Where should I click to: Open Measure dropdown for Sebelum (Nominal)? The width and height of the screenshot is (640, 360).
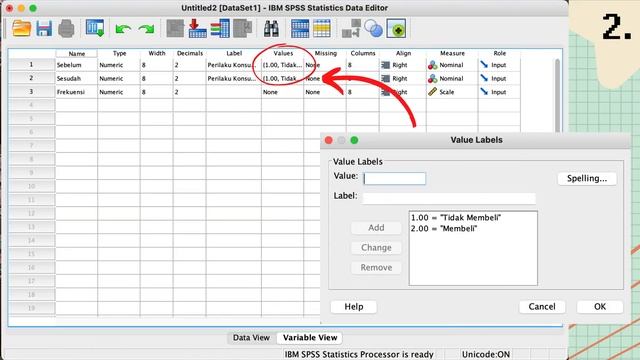pyautogui.click(x=452, y=65)
